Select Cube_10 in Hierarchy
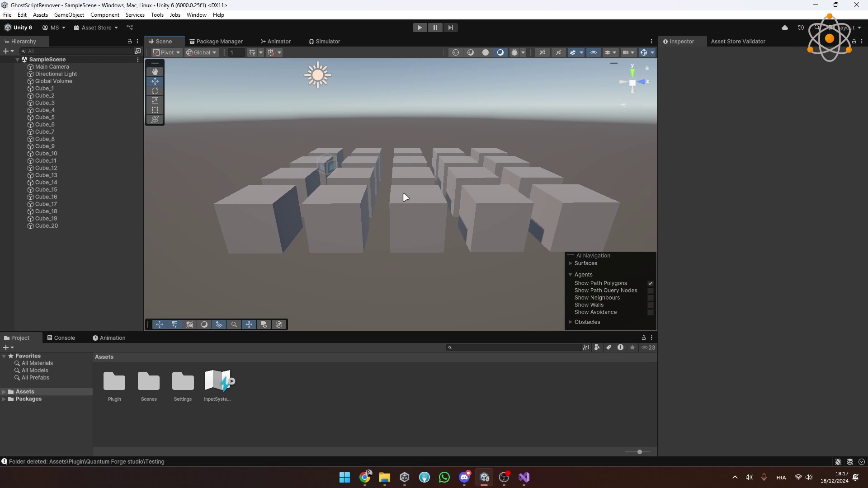The height and width of the screenshot is (488, 868). (x=46, y=154)
